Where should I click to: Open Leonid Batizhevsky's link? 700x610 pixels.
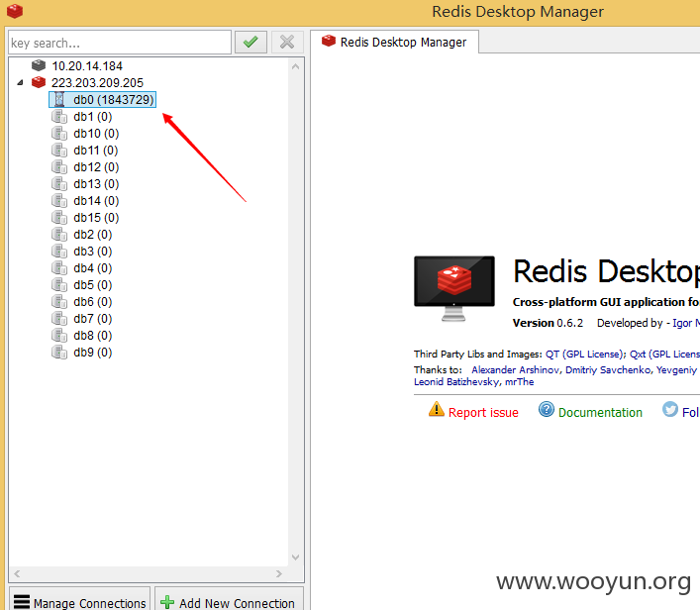[x=456, y=382]
